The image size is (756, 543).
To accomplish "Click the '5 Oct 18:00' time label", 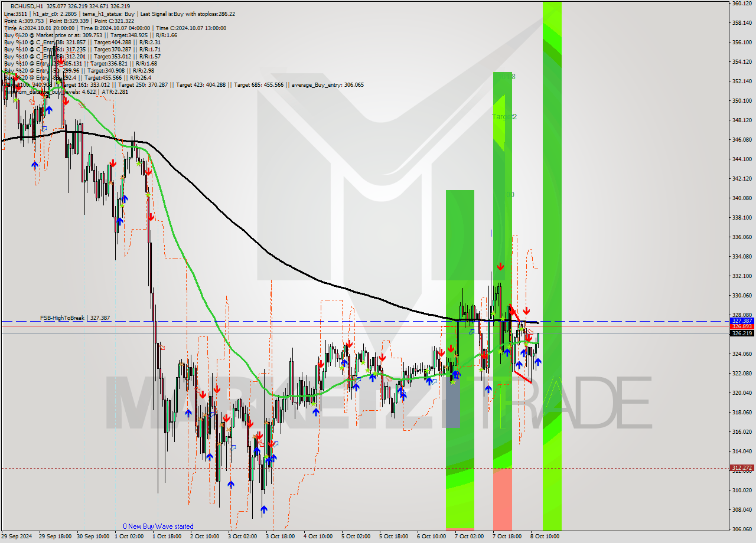I will tap(395, 537).
